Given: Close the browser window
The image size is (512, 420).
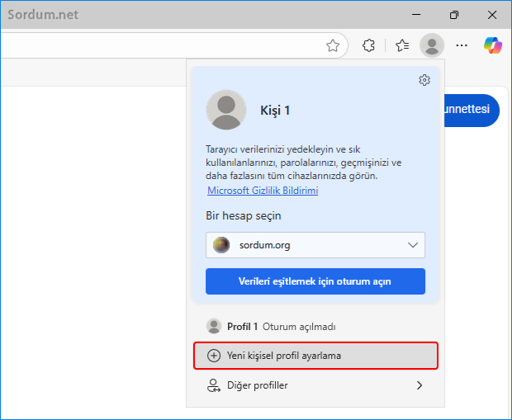Looking at the screenshot, I should pyautogui.click(x=491, y=15).
